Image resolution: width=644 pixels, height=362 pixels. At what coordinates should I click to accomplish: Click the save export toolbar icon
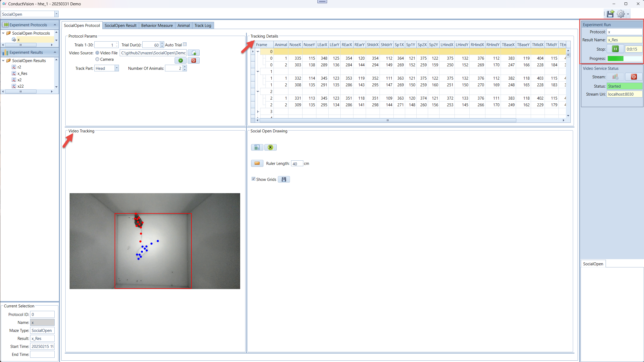click(610, 14)
